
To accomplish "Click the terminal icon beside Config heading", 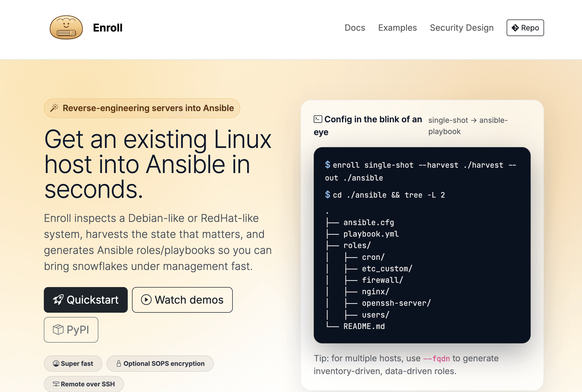I will [x=318, y=119].
